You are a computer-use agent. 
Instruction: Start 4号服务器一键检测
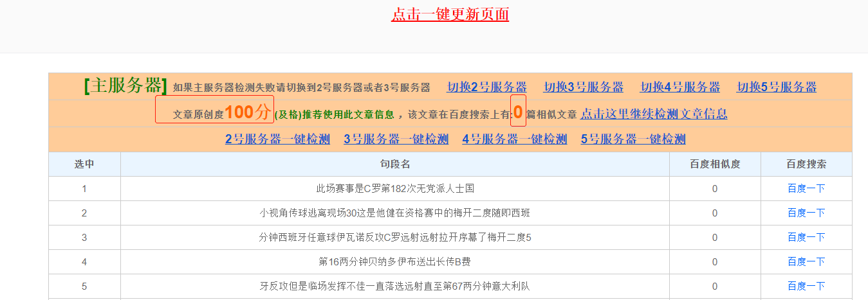click(514, 139)
